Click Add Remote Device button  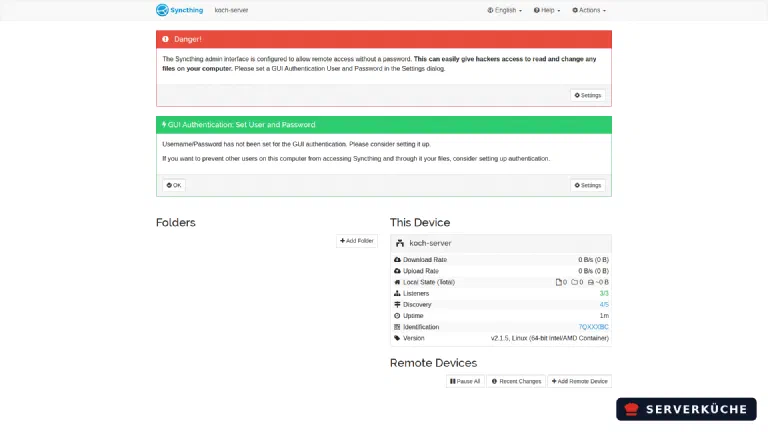tap(579, 381)
